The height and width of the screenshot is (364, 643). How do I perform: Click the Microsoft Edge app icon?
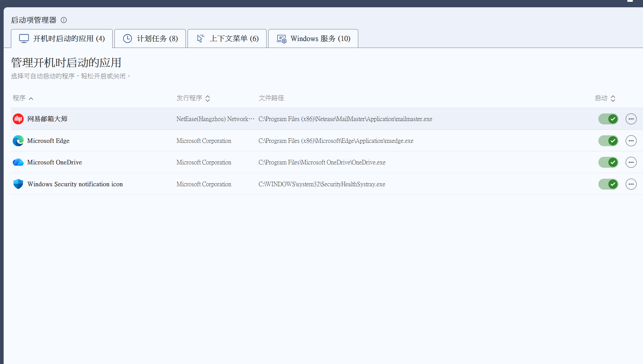pyautogui.click(x=18, y=141)
